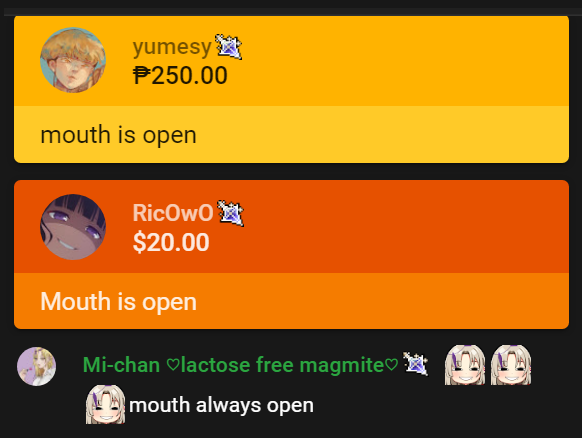Image resolution: width=582 pixels, height=438 pixels.
Task: Click the member badge next to yumesy
Action: point(229,47)
